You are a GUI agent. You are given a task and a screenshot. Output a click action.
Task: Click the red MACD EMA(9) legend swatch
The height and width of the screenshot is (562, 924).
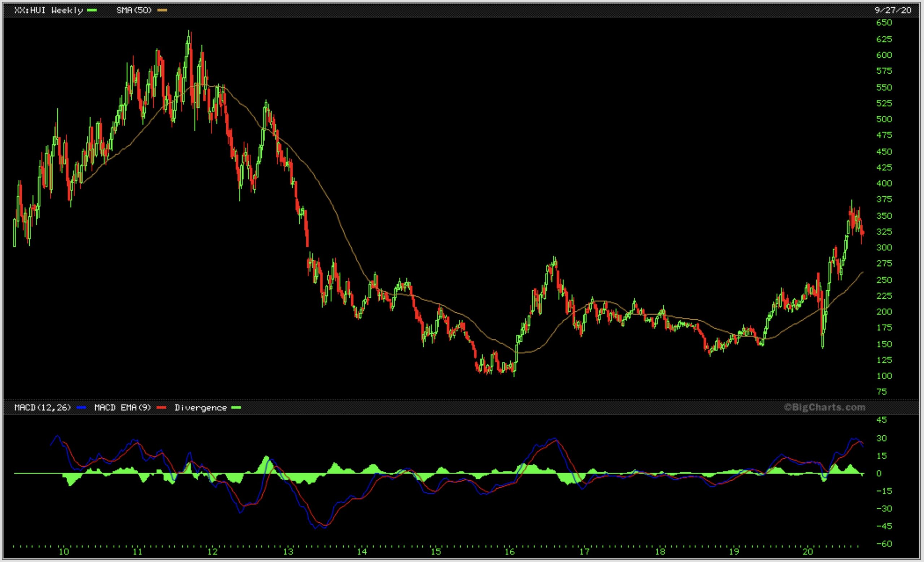click(161, 408)
